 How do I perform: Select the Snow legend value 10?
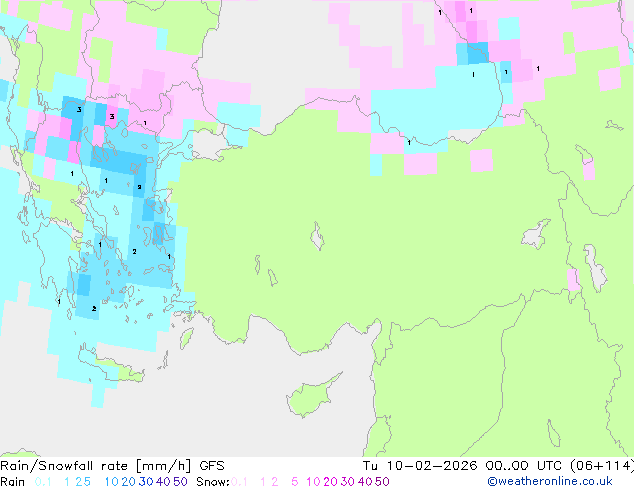point(313,482)
